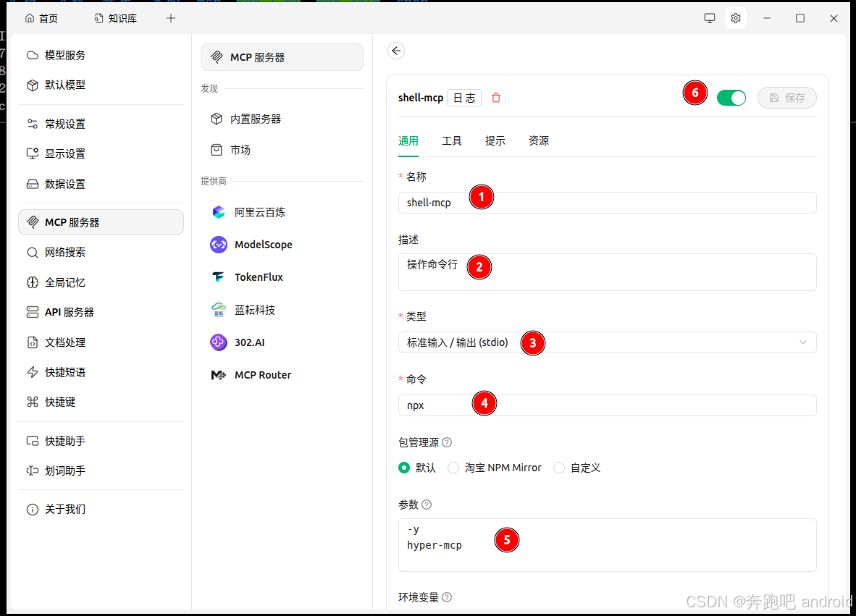This screenshot has height=616, width=856.
Task: Go back with the arrow button
Action: click(x=396, y=51)
